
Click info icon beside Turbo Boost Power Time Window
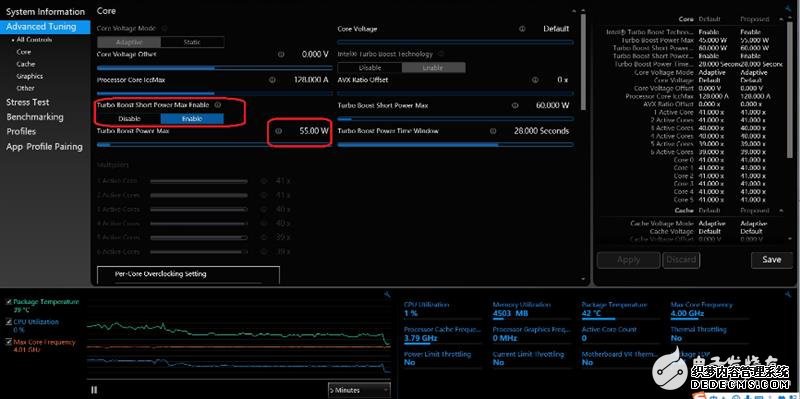493,131
